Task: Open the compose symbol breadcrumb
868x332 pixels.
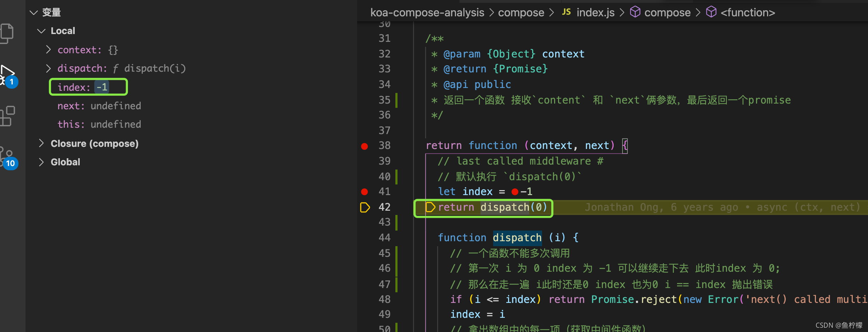Action: (667, 13)
